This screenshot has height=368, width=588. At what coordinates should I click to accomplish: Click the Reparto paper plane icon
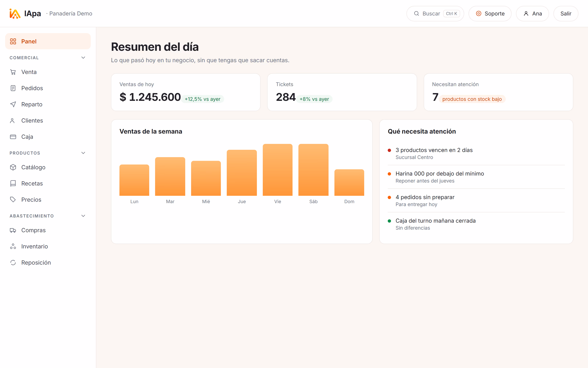pyautogui.click(x=13, y=104)
